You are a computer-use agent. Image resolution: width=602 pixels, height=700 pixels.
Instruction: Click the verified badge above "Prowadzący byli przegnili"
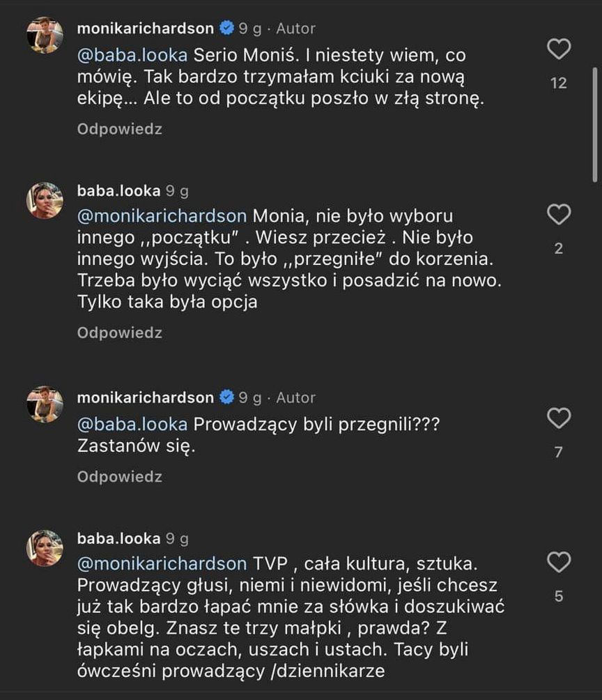tap(226, 397)
